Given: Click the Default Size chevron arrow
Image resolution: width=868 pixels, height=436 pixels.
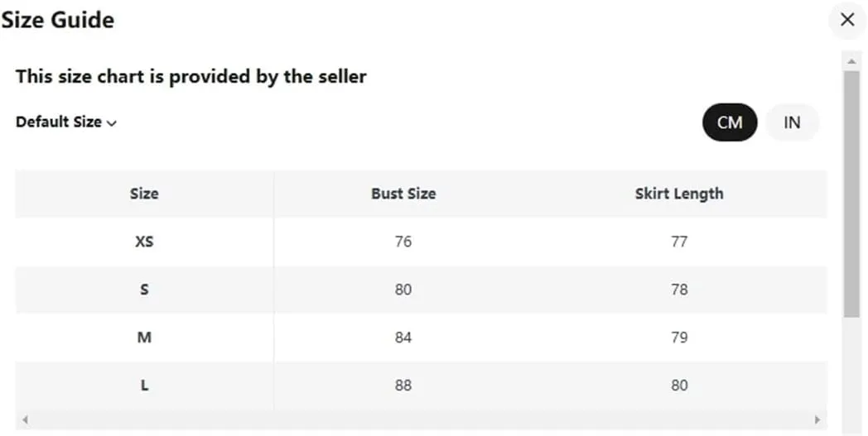Looking at the screenshot, I should (111, 123).
